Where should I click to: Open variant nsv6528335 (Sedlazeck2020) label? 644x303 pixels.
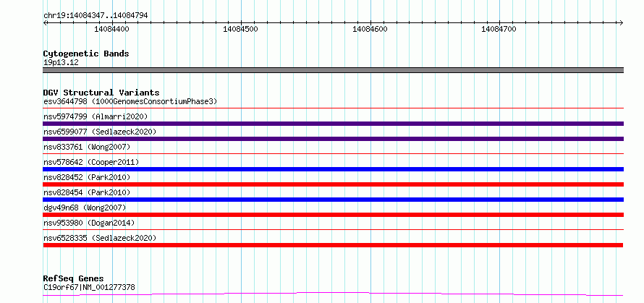click(100, 238)
